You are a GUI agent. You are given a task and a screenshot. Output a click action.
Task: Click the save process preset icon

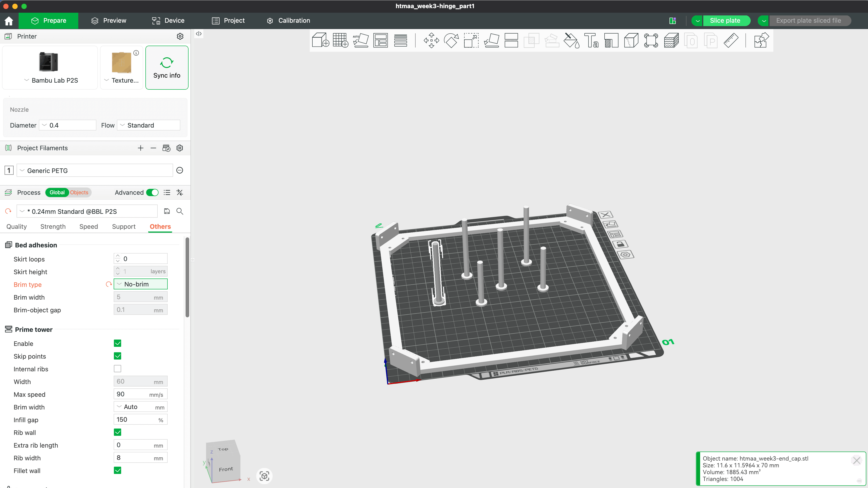167,211
